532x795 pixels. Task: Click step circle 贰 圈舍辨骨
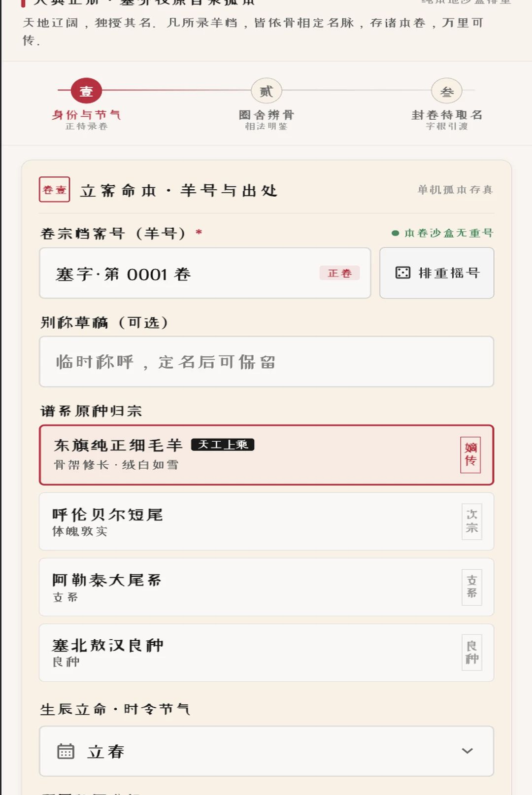[266, 91]
